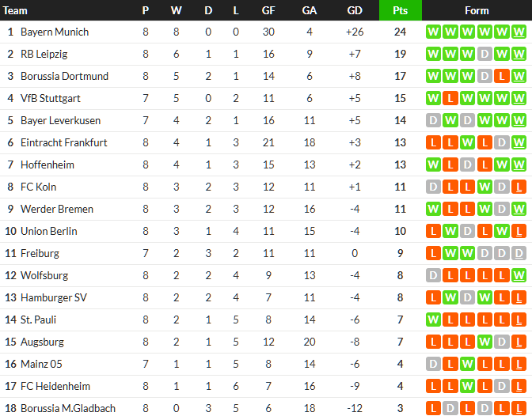Click Werder Bremen's points value
The width and height of the screenshot is (532, 416).
pos(400,210)
